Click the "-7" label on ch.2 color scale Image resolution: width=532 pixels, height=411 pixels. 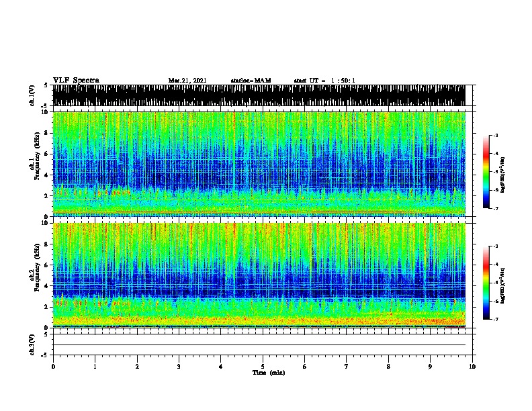click(495, 320)
